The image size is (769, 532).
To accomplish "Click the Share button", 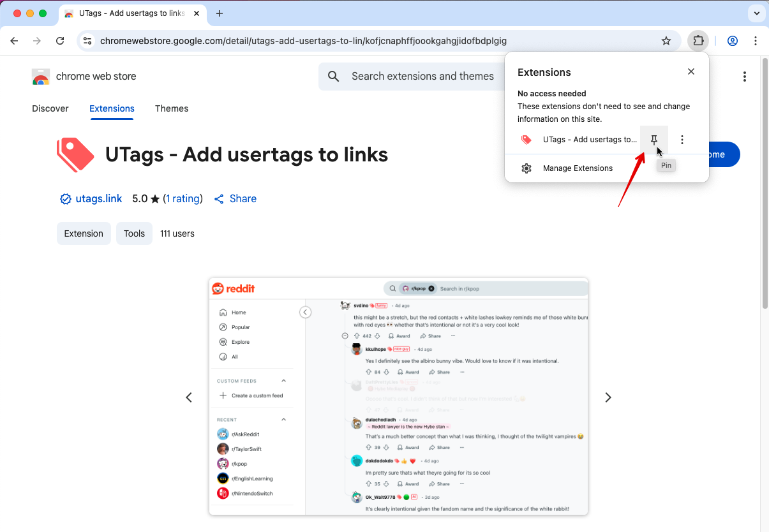I will pyautogui.click(x=235, y=199).
